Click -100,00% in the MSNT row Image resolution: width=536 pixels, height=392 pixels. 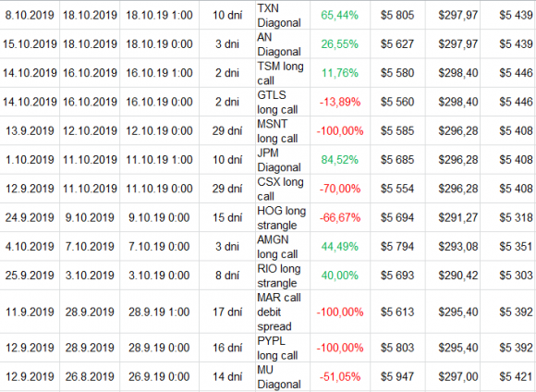[x=340, y=130]
